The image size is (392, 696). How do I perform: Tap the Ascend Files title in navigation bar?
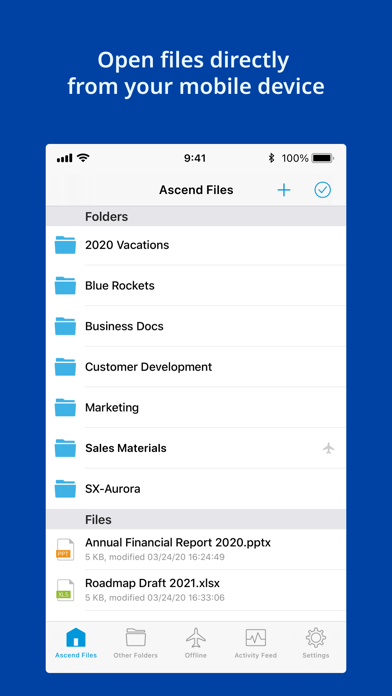196,190
